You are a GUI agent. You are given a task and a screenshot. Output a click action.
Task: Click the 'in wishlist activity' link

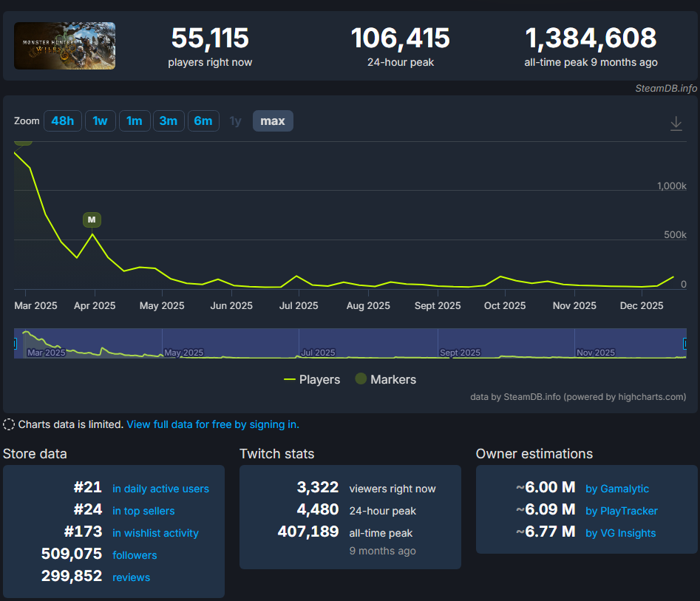tap(155, 533)
